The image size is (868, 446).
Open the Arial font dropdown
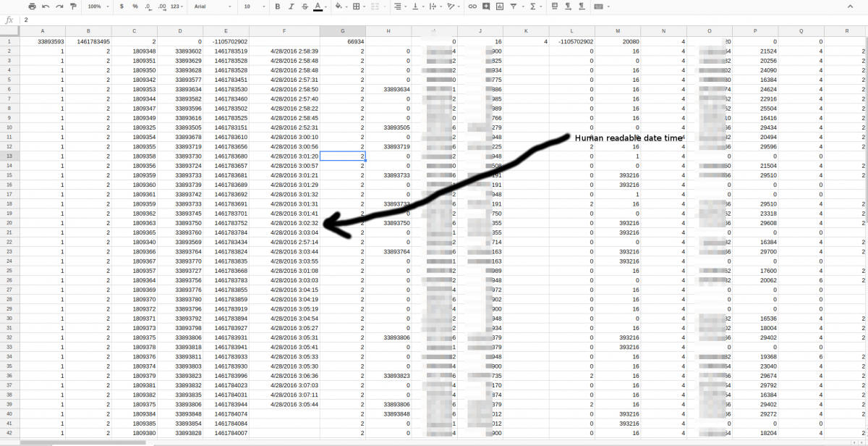(x=212, y=6)
